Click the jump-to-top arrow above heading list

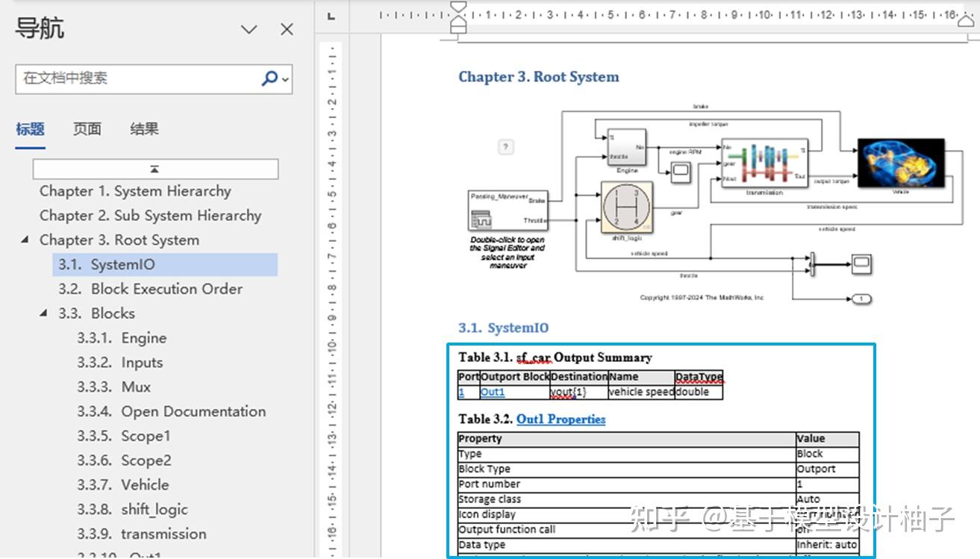coord(154,168)
